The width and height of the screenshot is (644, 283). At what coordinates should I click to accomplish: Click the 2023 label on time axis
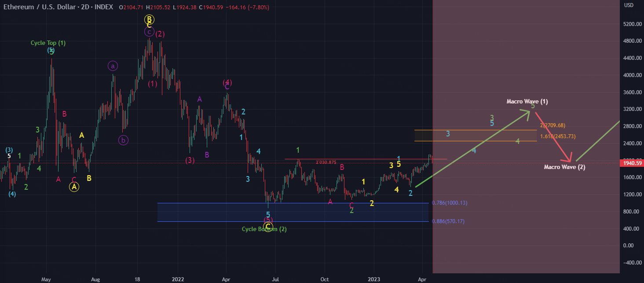374,279
